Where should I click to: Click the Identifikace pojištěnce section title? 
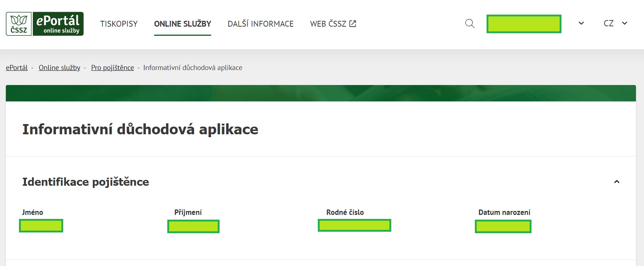[85, 182]
